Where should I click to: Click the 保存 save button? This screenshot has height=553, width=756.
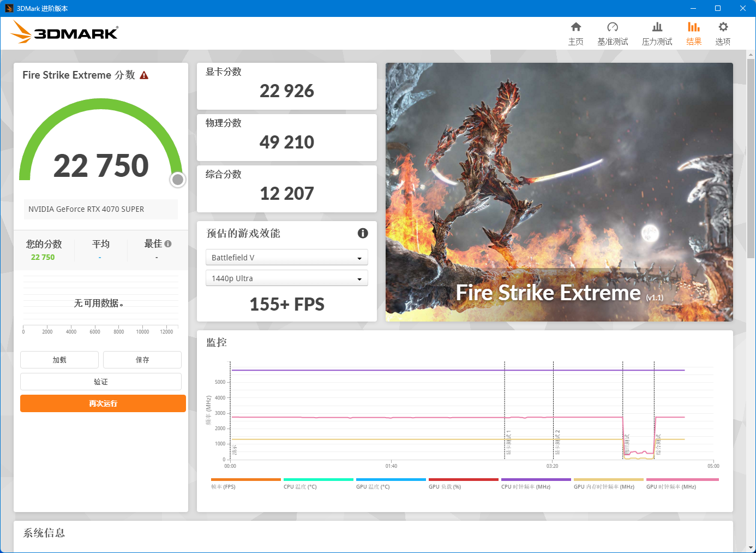[x=142, y=359]
